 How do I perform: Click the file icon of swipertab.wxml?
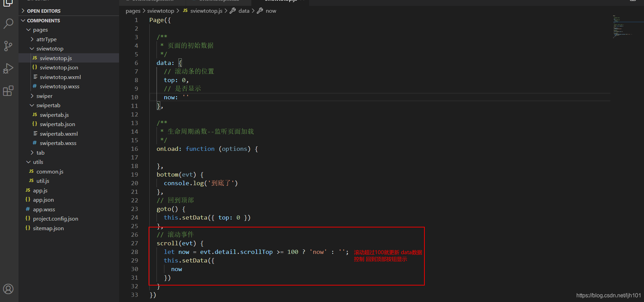35,134
